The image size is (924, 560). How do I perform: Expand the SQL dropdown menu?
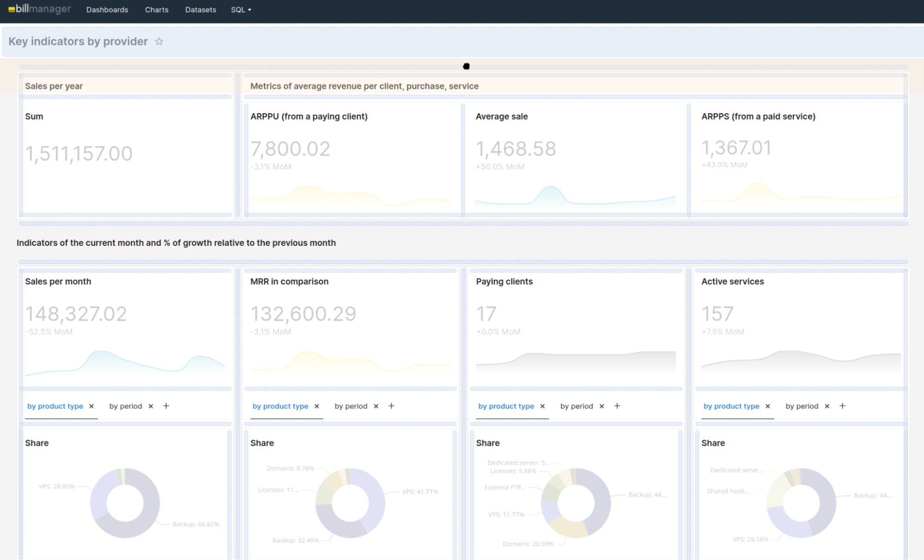pos(241,10)
